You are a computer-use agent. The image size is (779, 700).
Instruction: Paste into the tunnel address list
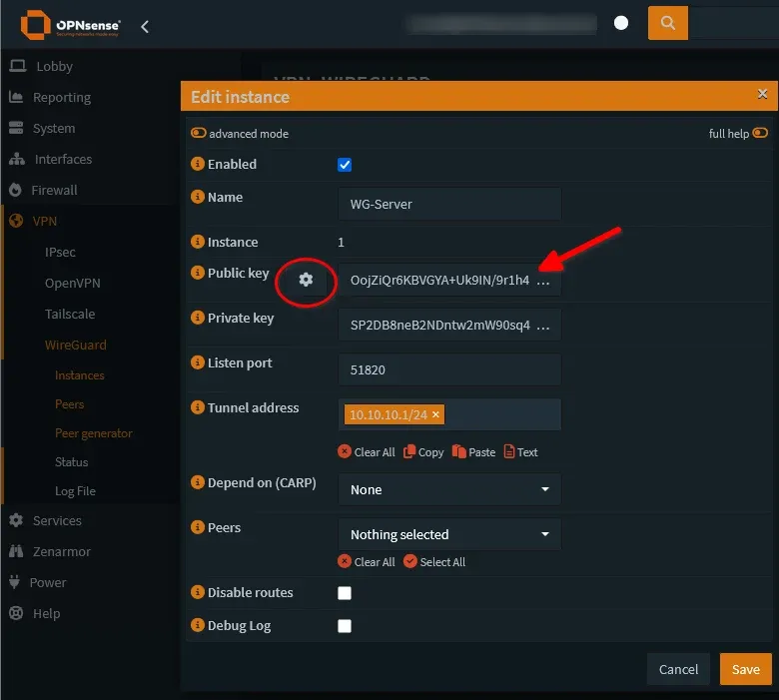point(474,452)
